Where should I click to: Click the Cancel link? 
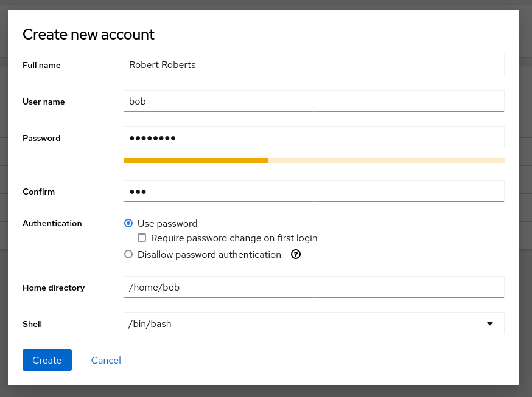pyautogui.click(x=106, y=360)
